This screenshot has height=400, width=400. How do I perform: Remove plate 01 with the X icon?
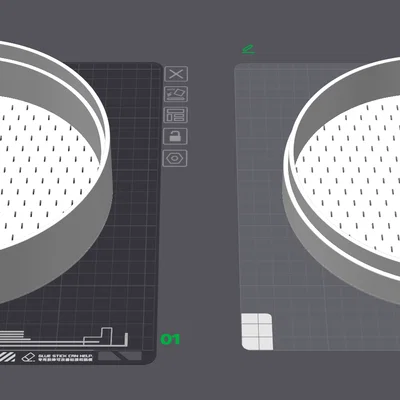pos(176,74)
